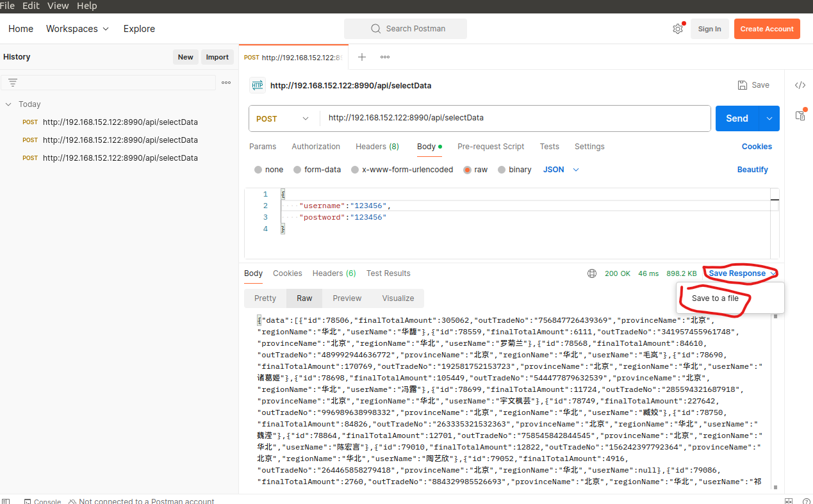Switch to the Authorization tab
Viewport: 813px width, 504px height.
[x=316, y=147]
